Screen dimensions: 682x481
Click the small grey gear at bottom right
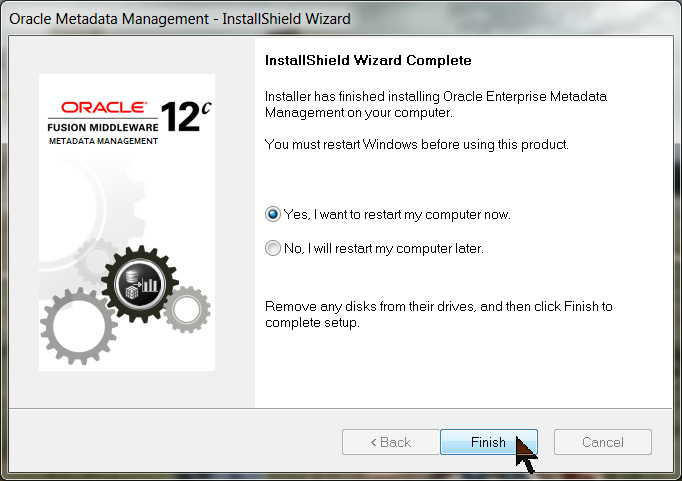[x=186, y=308]
